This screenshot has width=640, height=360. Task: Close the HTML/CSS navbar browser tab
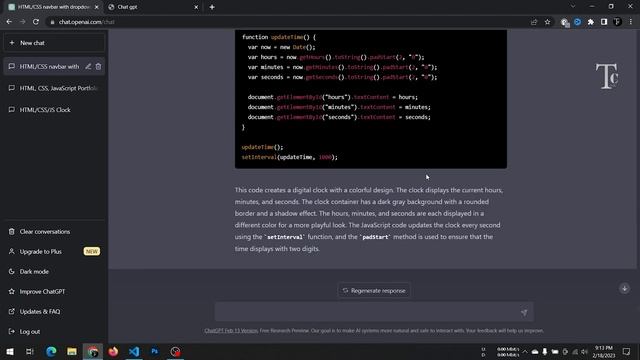[x=97, y=7]
